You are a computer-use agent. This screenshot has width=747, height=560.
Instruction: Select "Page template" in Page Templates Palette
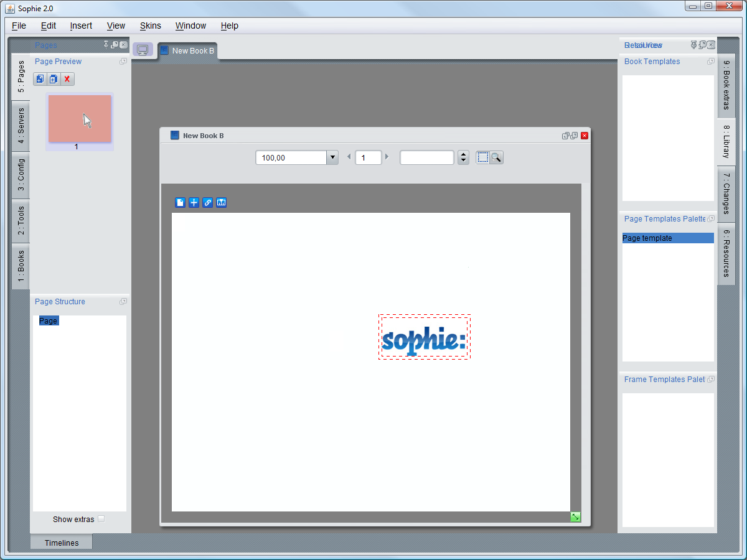click(668, 238)
